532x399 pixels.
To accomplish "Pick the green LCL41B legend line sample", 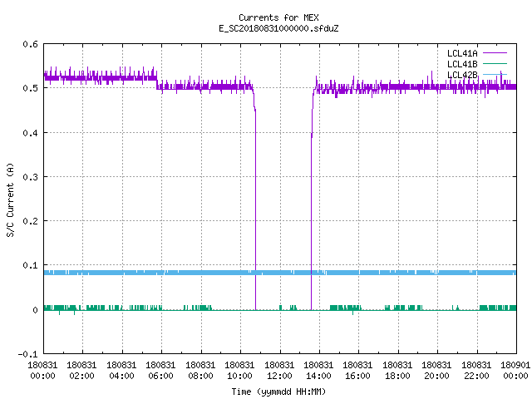I will pyautogui.click(x=495, y=63).
